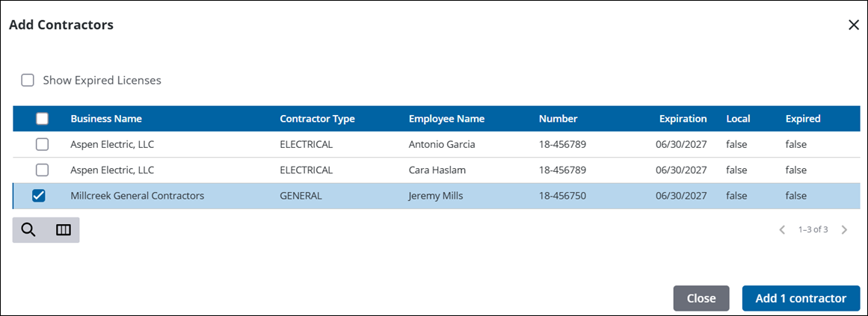The width and height of the screenshot is (868, 316).
Task: Go to the previous page arrow
Action: tap(782, 230)
